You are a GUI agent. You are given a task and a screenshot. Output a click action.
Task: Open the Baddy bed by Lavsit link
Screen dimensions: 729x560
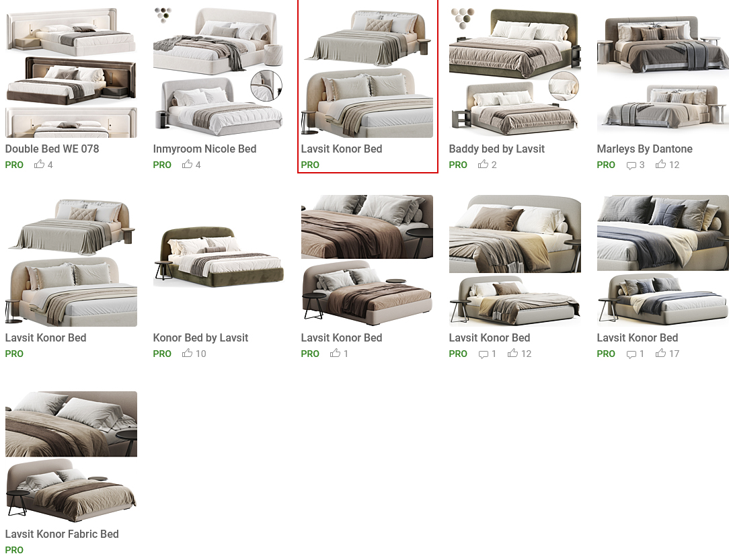[x=496, y=149]
